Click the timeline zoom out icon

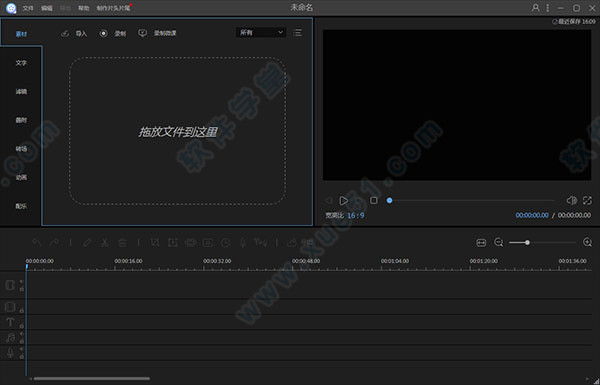pyautogui.click(x=499, y=242)
